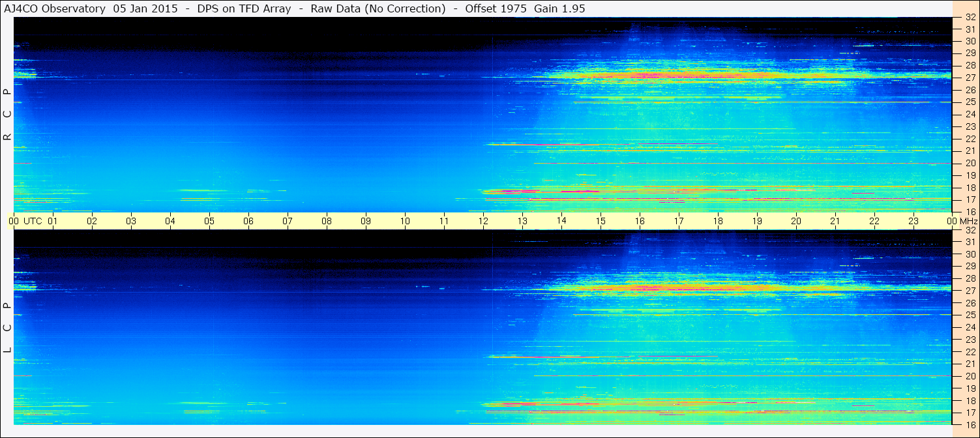Pick the 20 hour mark on time axis
The image size is (980, 438).
tap(796, 221)
